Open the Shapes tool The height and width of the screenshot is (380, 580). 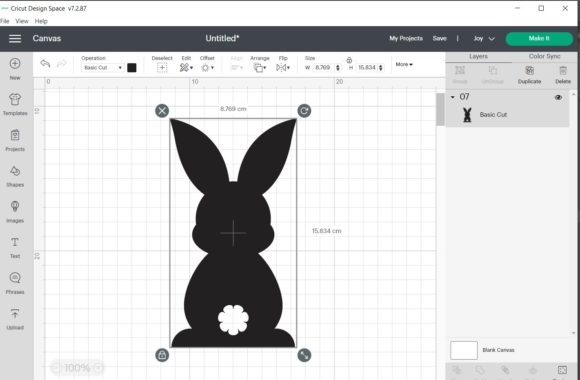coord(15,176)
